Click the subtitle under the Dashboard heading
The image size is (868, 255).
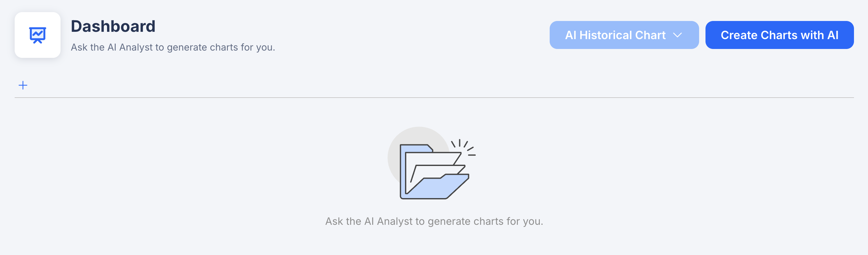(172, 47)
